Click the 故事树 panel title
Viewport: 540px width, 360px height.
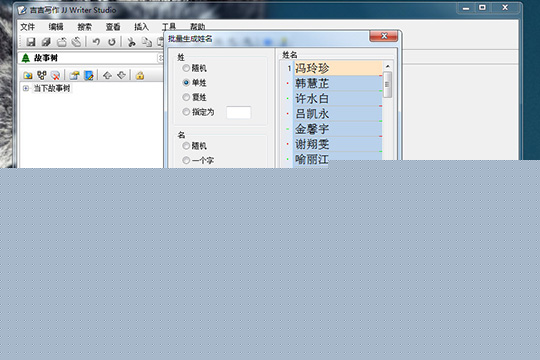tap(45, 58)
